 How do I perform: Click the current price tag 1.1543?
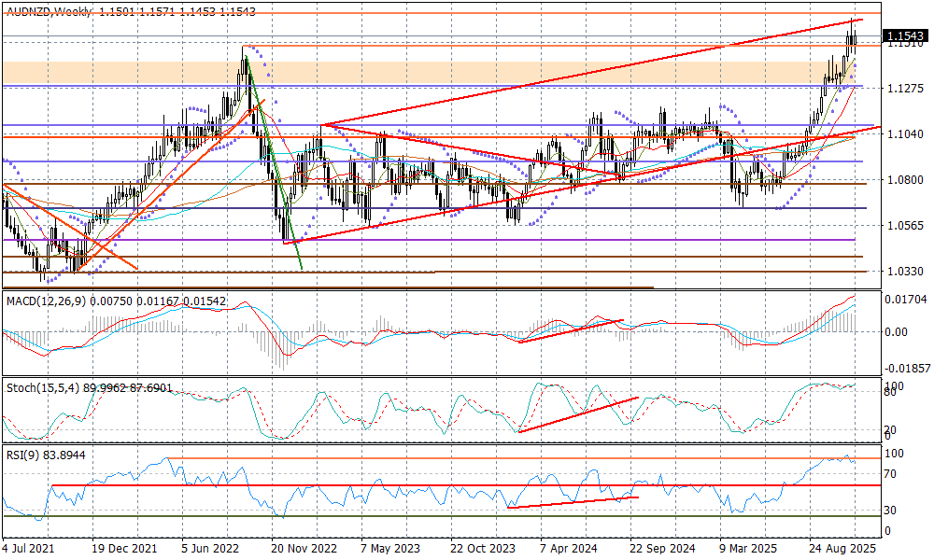(x=903, y=35)
